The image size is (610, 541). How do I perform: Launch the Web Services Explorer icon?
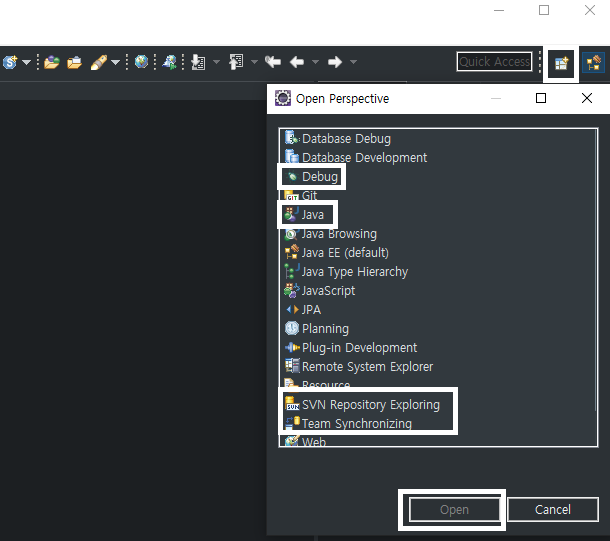(170, 62)
